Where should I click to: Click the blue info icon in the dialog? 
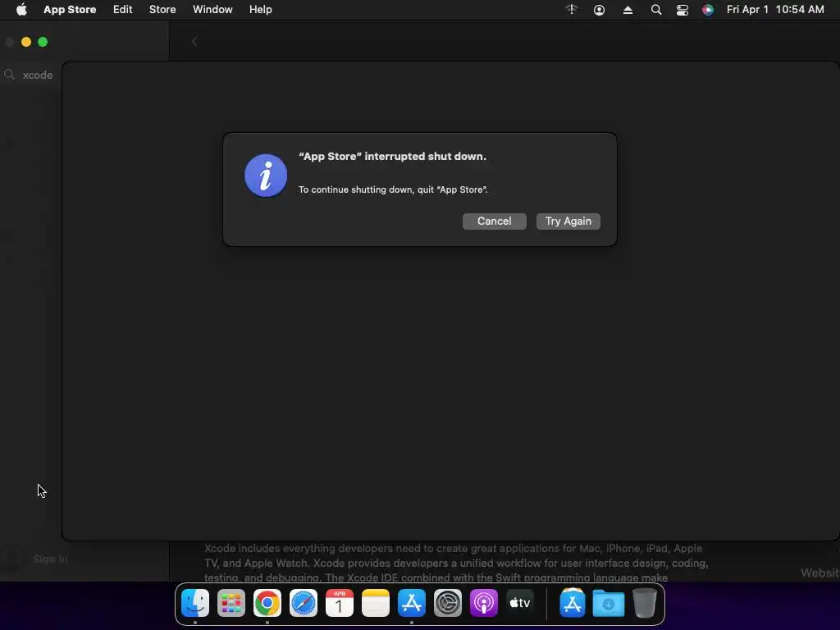point(266,176)
